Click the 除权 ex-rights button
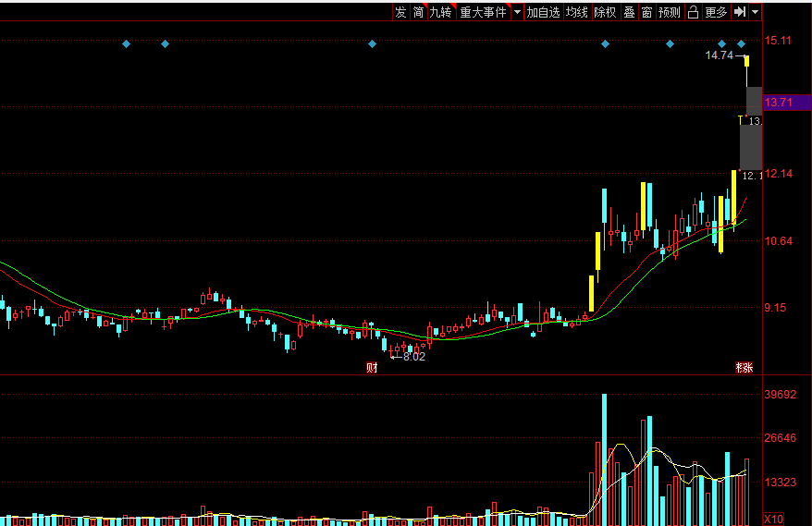812x526 pixels. point(606,12)
